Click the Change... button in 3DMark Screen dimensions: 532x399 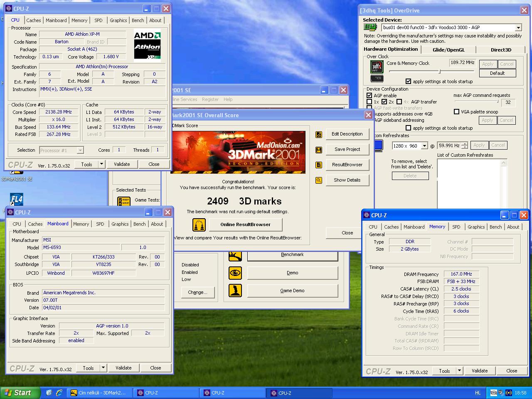coord(197,292)
